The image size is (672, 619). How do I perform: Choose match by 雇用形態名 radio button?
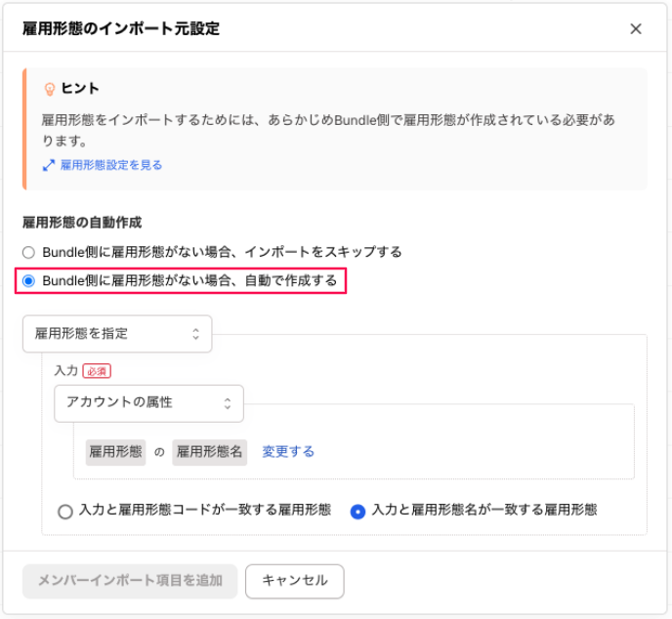coord(358,511)
